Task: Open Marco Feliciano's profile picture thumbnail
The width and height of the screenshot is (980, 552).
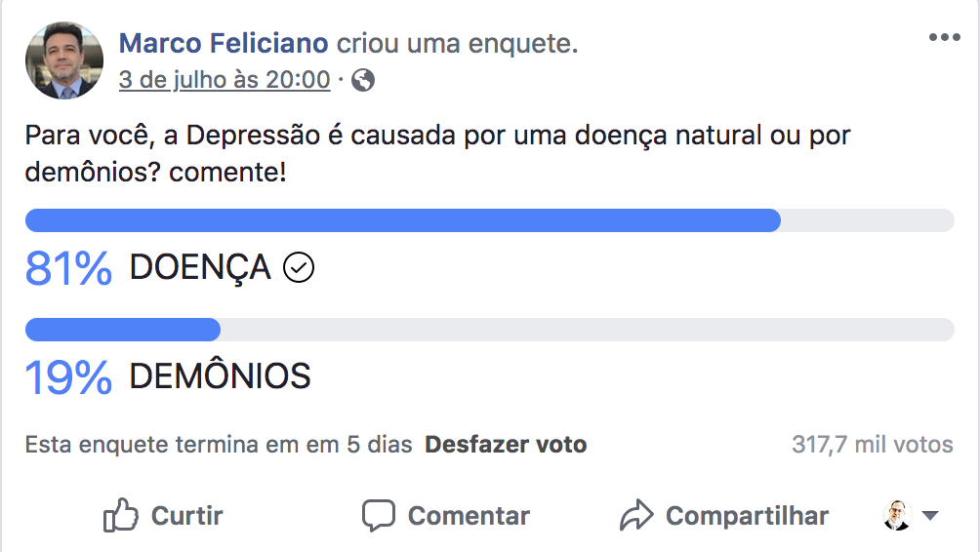Action: (63, 60)
